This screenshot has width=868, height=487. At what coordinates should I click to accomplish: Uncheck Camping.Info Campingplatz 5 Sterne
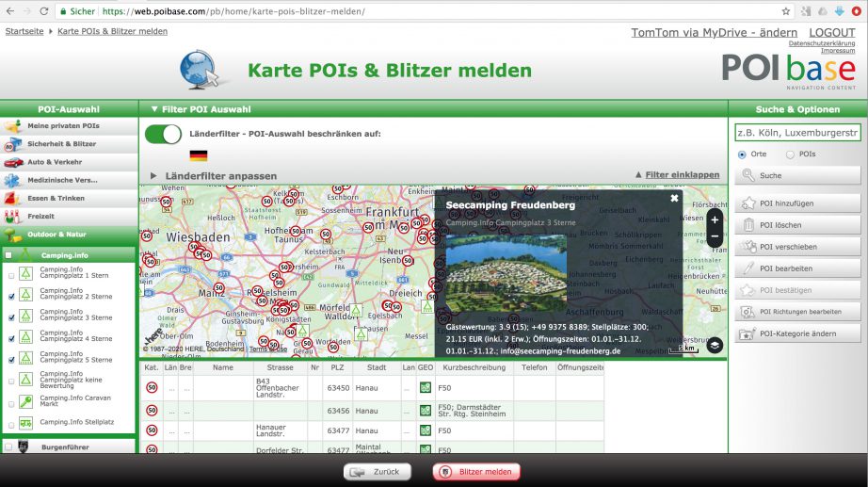pyautogui.click(x=10, y=359)
